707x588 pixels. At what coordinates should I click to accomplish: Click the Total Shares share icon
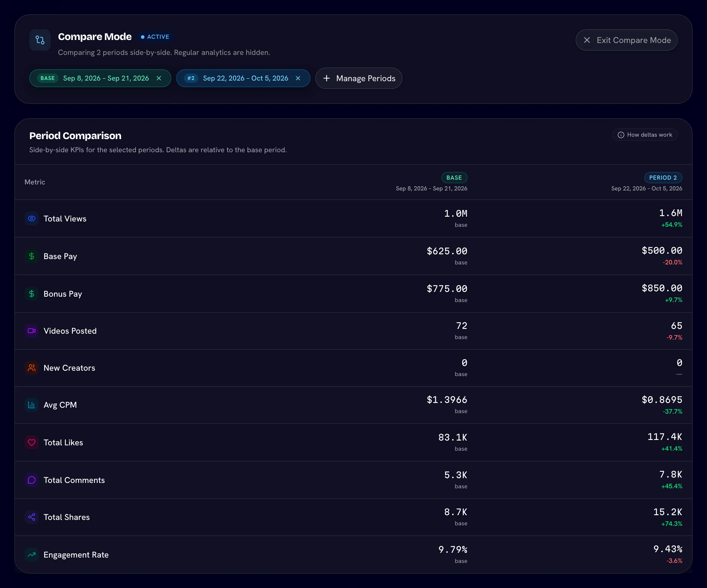32,517
